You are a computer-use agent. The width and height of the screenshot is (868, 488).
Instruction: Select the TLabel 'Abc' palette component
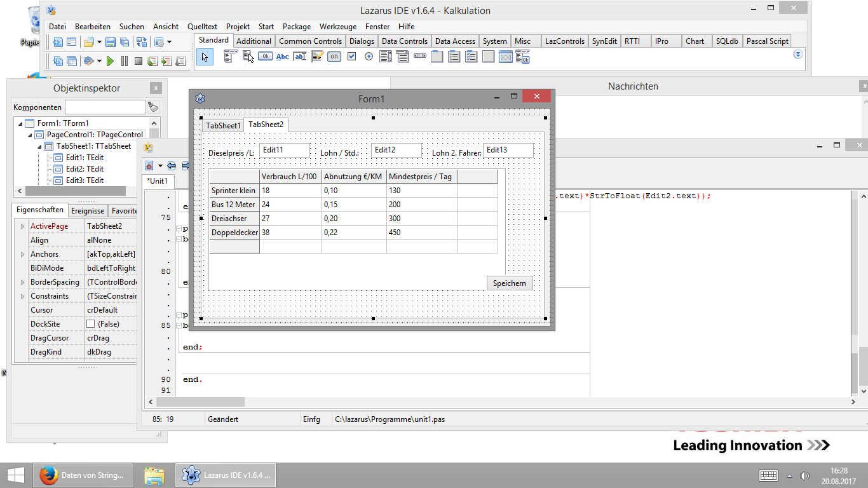click(x=282, y=57)
